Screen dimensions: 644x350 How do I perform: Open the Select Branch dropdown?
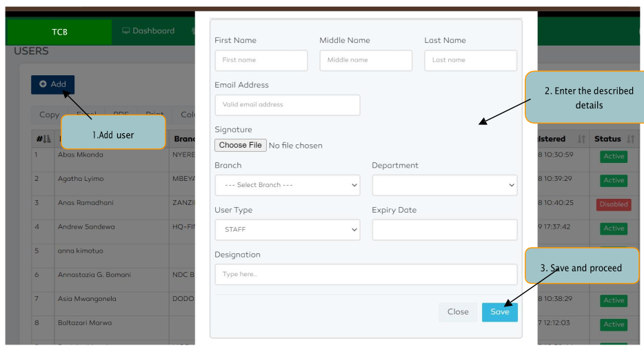click(x=288, y=185)
